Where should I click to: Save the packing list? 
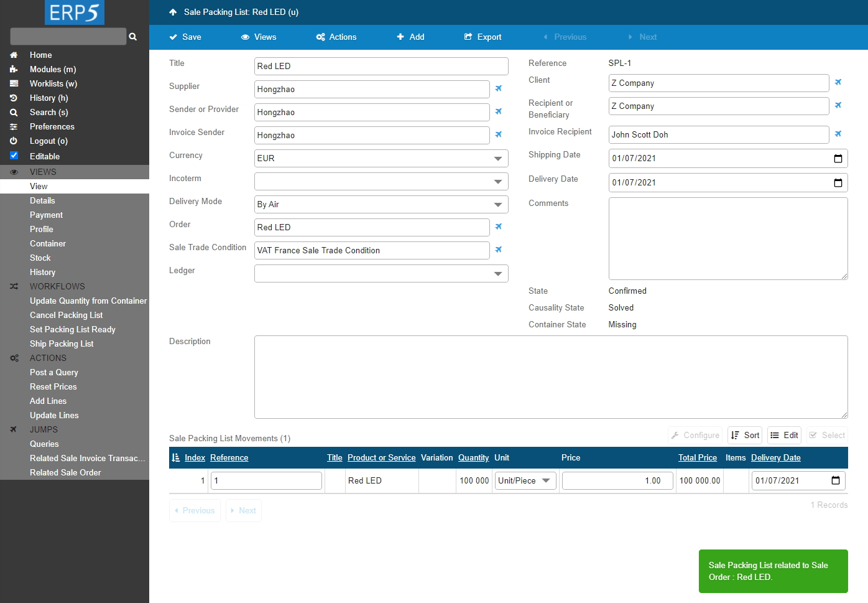click(x=185, y=37)
